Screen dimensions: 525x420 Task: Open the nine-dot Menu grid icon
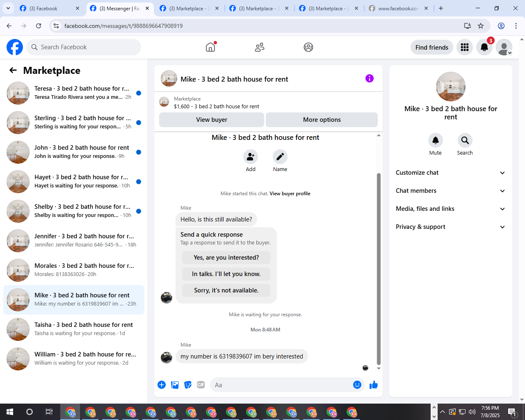(465, 47)
